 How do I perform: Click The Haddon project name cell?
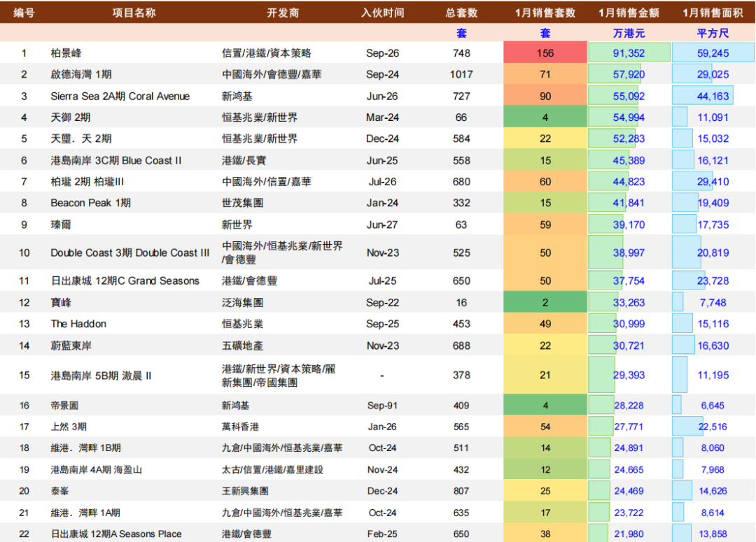(x=78, y=324)
